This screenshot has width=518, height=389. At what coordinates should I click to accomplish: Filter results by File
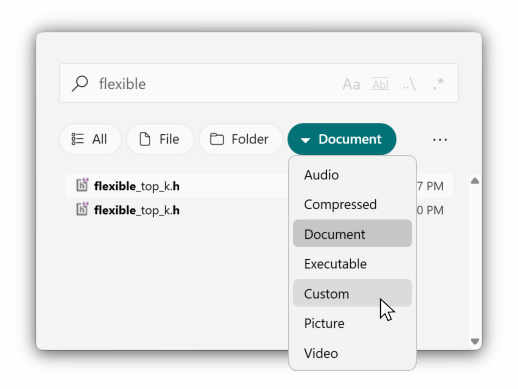click(159, 139)
